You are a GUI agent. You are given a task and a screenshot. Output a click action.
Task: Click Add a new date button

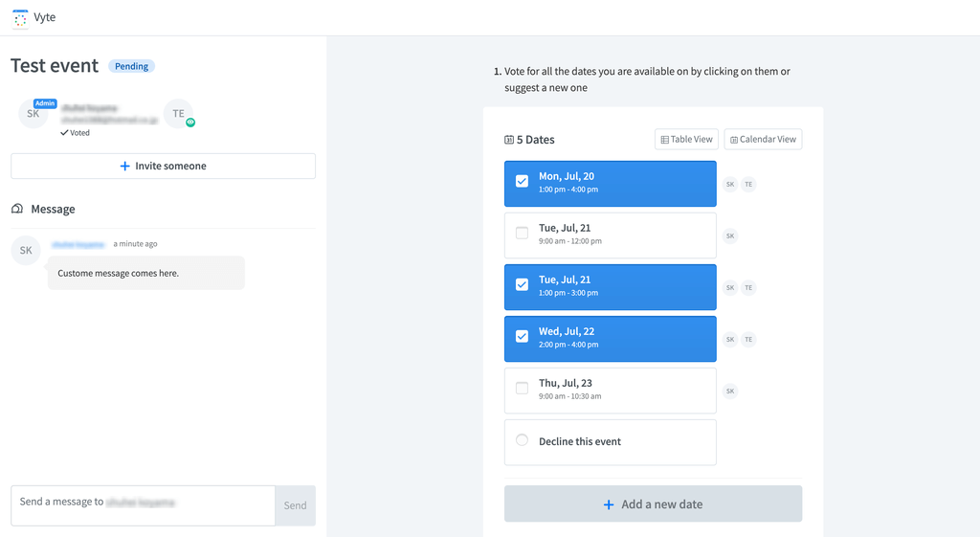click(653, 503)
